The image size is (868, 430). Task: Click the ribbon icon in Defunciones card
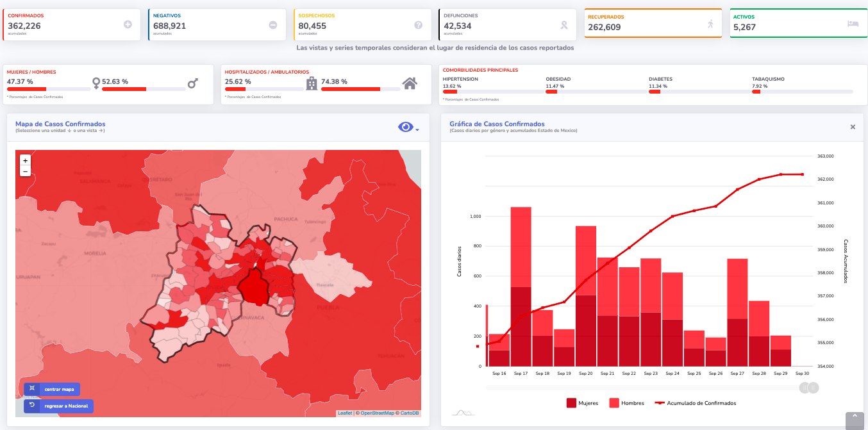click(x=563, y=25)
